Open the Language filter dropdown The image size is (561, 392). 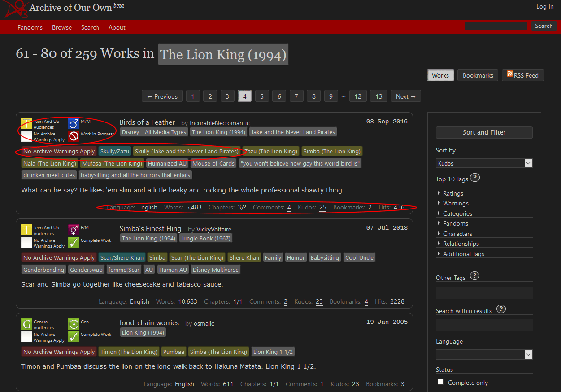[x=484, y=354]
